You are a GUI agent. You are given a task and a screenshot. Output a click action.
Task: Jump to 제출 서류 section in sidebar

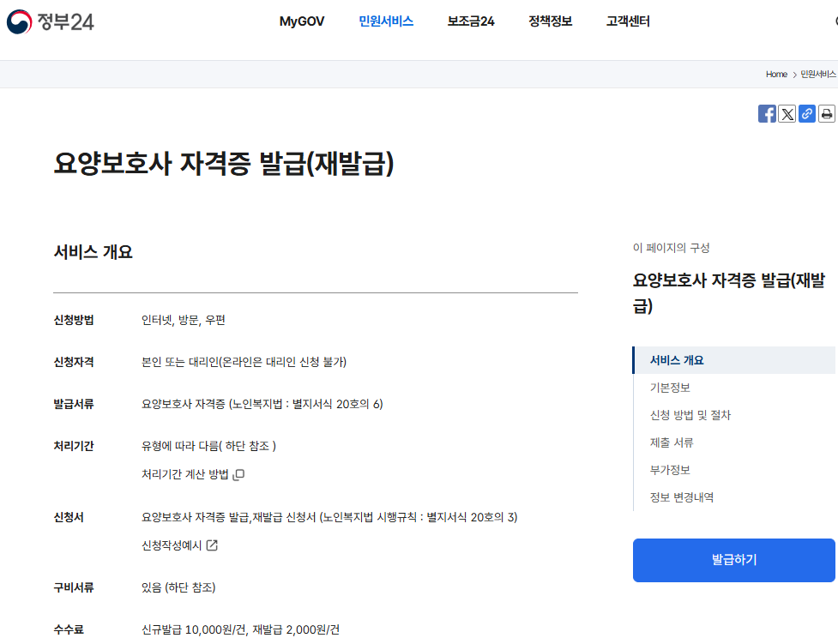point(672,442)
